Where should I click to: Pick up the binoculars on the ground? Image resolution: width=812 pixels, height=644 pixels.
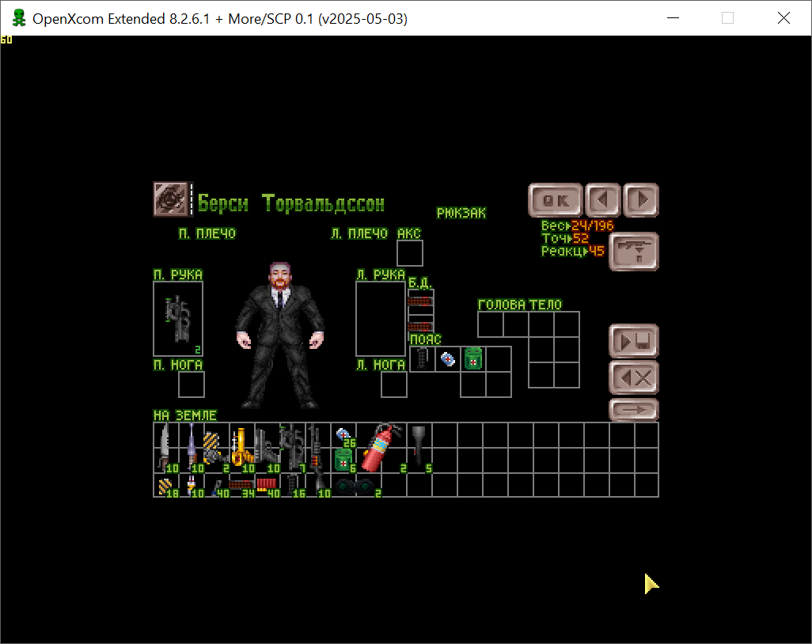pos(355,487)
